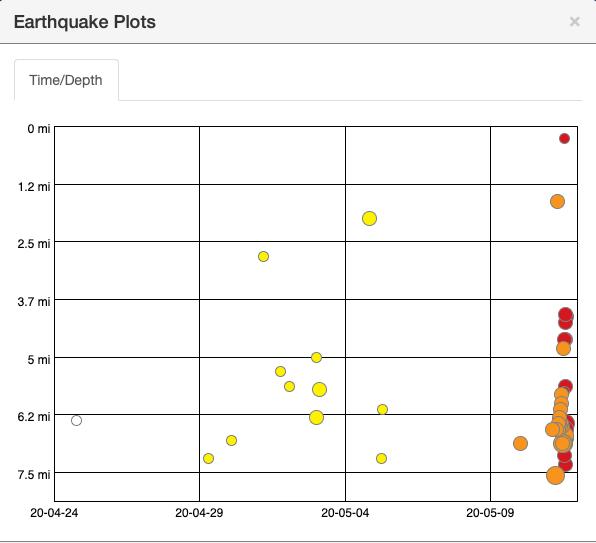Select the yellow marker on the 6.2 mi line
596x543 pixels.
pyautogui.click(x=316, y=417)
